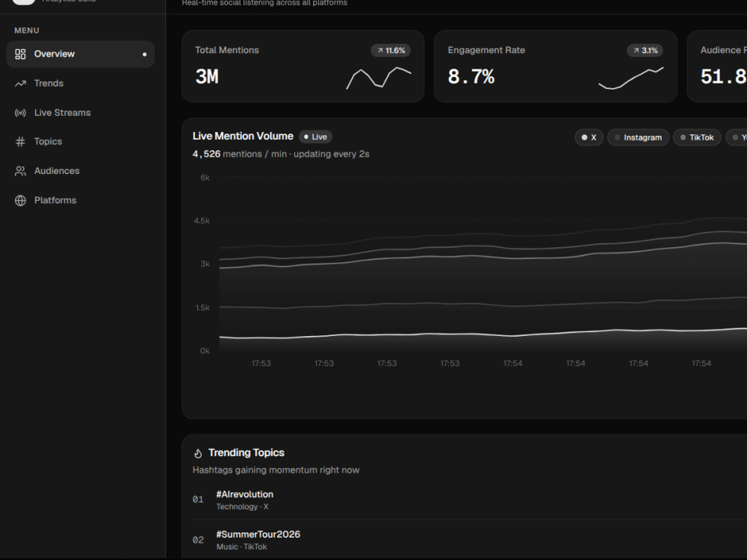Click the 8.7% engagement value
This screenshot has height=560, width=747.
click(471, 77)
